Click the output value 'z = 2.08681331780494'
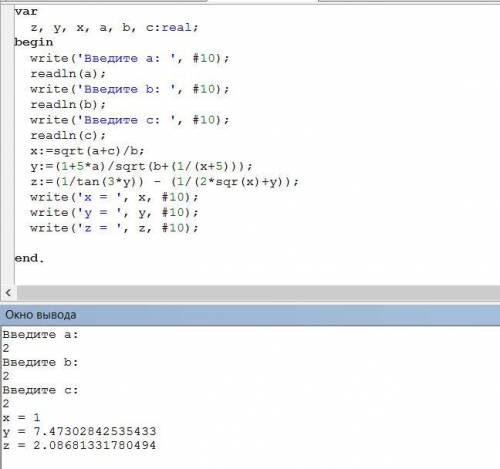 point(79,445)
